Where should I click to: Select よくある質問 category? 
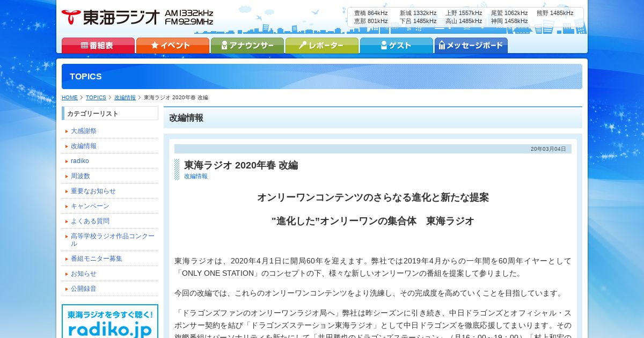pos(90,221)
